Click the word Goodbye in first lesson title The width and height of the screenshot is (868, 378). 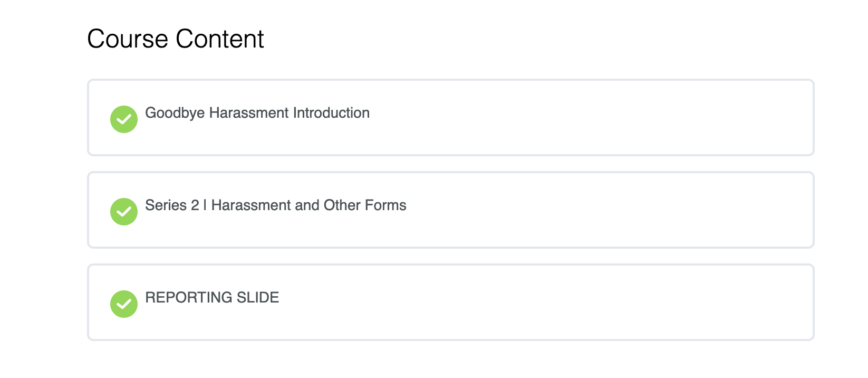pyautogui.click(x=175, y=114)
